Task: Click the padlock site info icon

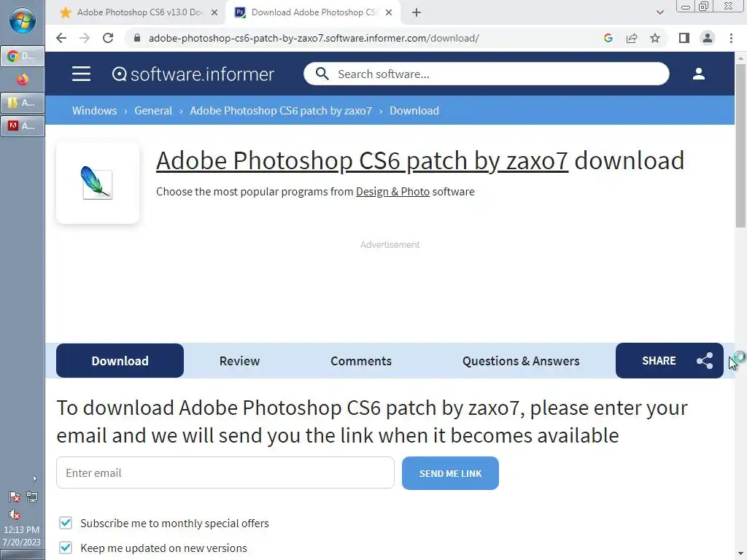Action: pyautogui.click(x=137, y=38)
